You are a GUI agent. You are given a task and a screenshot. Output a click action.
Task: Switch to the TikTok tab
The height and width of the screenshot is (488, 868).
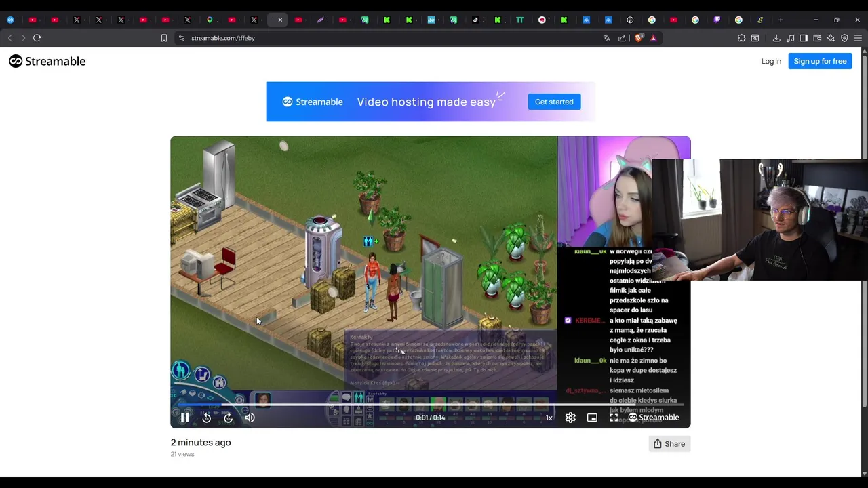[475, 20]
